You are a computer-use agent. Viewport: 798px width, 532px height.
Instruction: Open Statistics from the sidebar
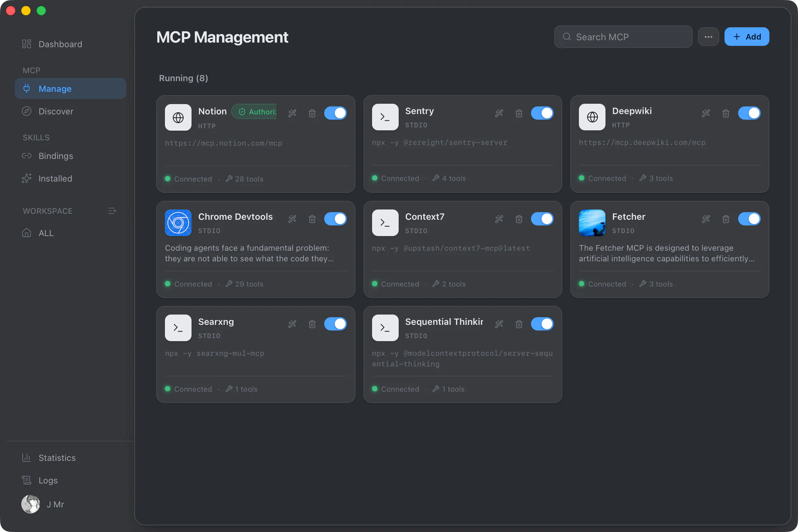tap(70, 458)
